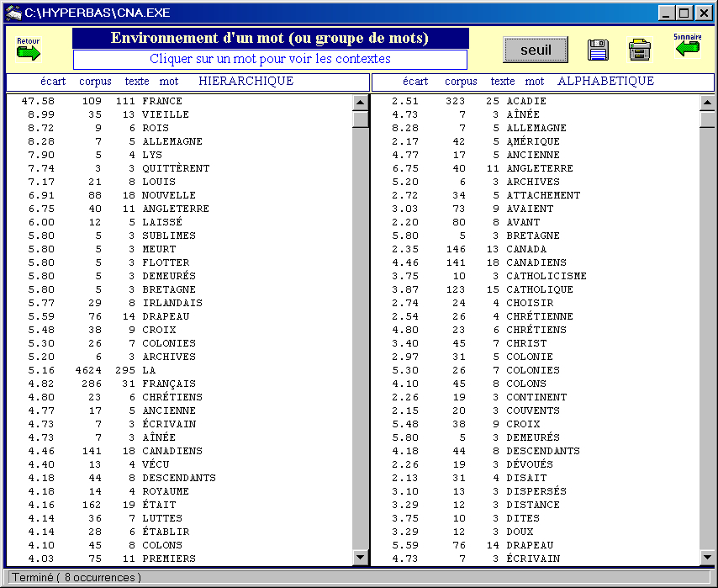Choose the word COLONIE
This screenshot has width=718, height=588.
click(530, 357)
